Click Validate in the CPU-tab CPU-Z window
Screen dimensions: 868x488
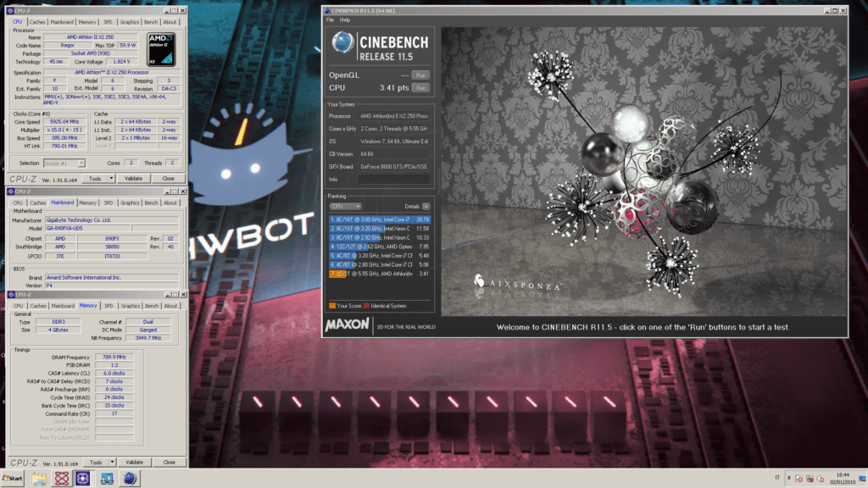click(133, 179)
